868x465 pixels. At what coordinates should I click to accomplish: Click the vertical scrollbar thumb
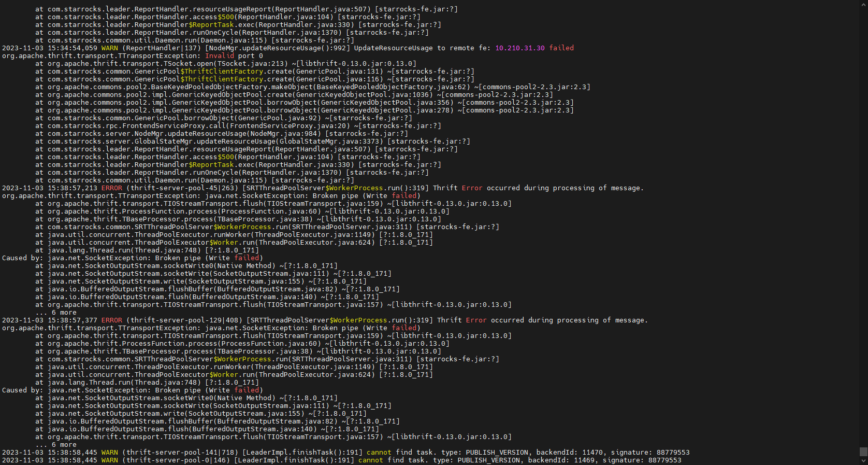pos(863,452)
